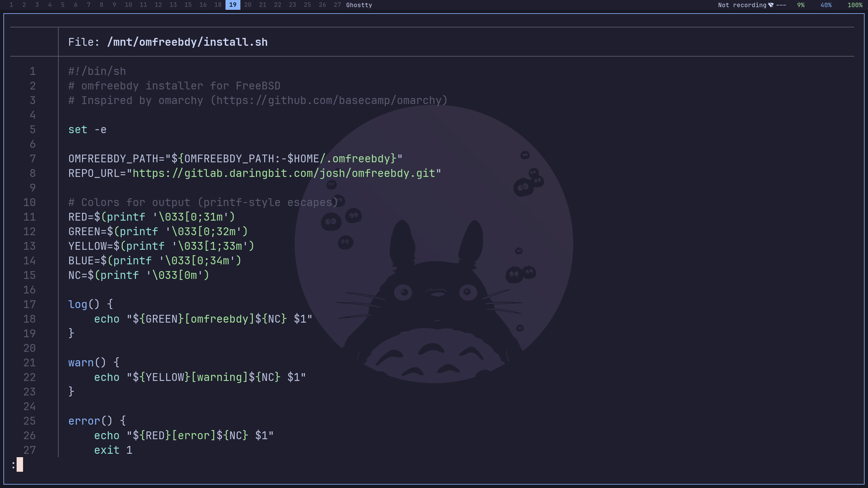The height and width of the screenshot is (488, 868).
Task: Click the echo line containing [error]
Action: coord(184,435)
